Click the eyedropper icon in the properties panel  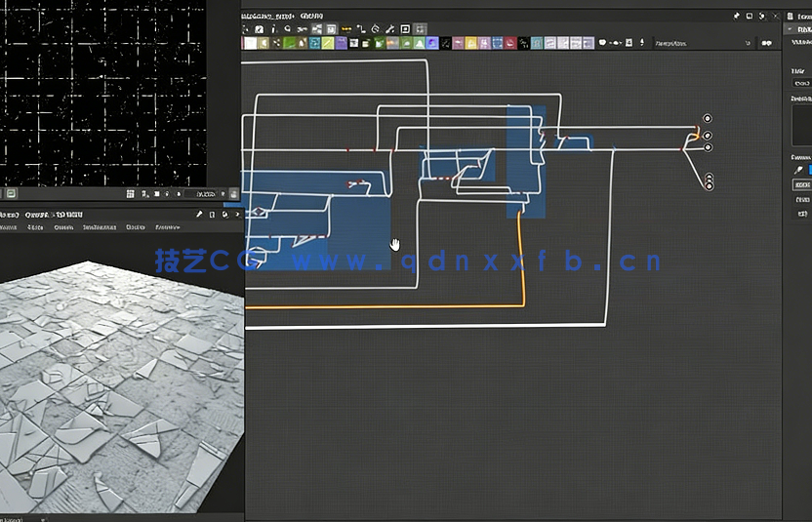(x=798, y=170)
